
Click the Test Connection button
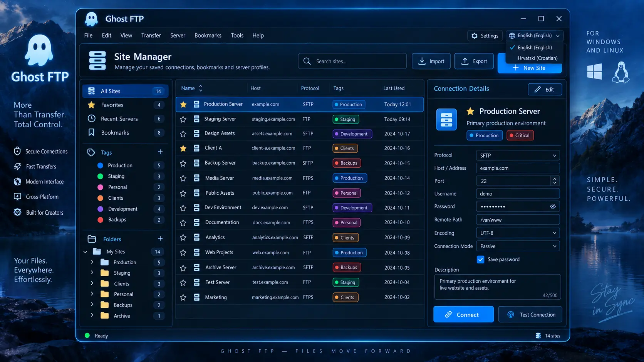coord(530,314)
